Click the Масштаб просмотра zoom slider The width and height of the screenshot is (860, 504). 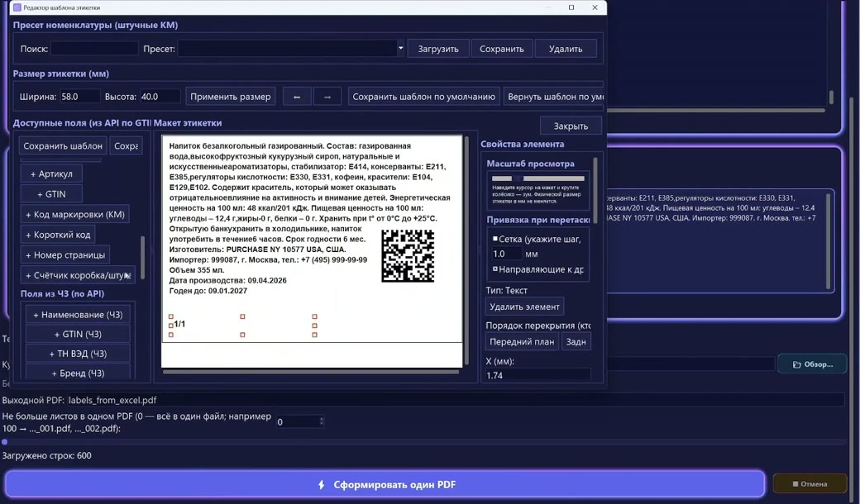point(538,178)
